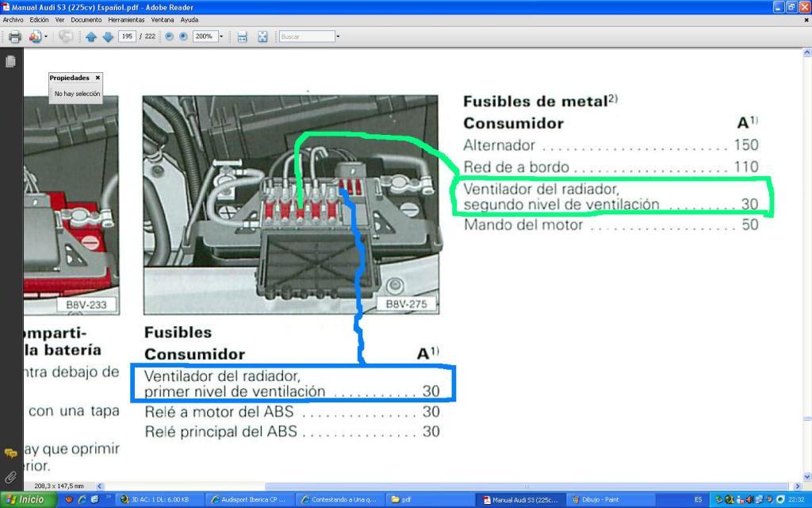Click the ES language indicator
The height and width of the screenshot is (508, 812).
point(698,500)
